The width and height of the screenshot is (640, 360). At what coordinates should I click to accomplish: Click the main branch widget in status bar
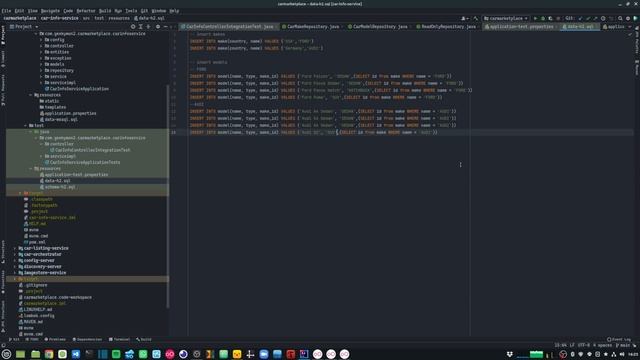(623, 345)
